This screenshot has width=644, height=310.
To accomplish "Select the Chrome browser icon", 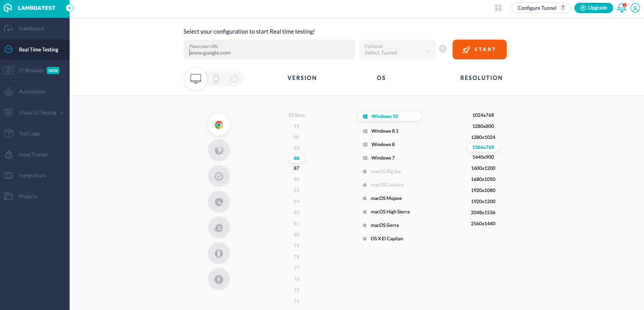I will click(219, 125).
